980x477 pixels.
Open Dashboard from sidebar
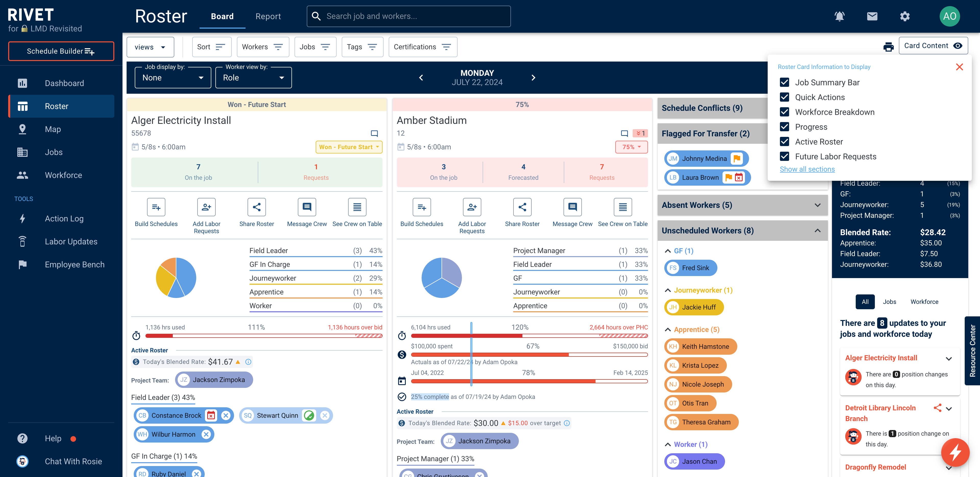[61, 83]
